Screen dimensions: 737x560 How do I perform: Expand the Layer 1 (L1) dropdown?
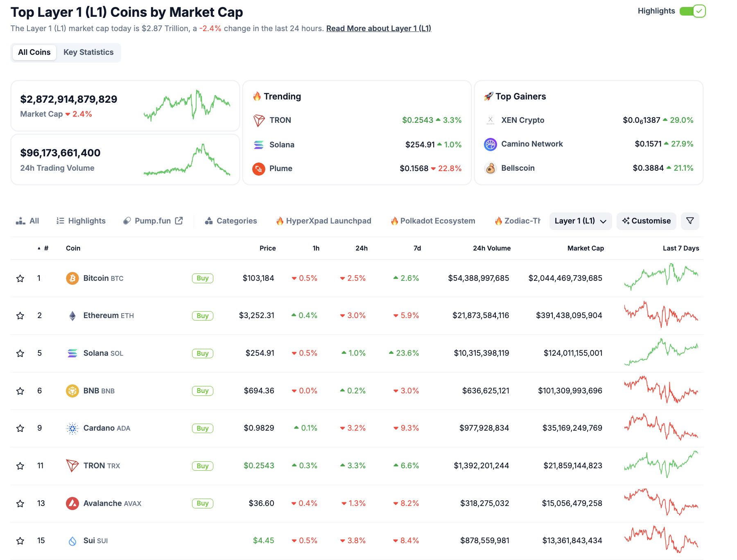[580, 221]
